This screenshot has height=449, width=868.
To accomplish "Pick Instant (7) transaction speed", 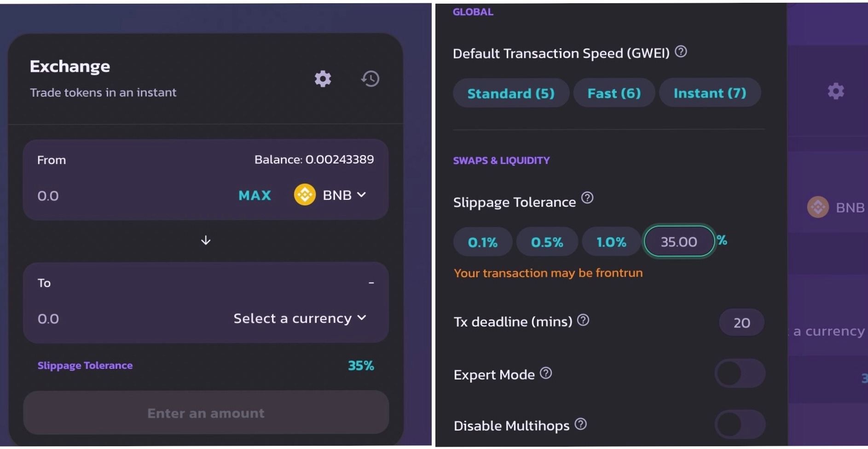I will click(710, 93).
